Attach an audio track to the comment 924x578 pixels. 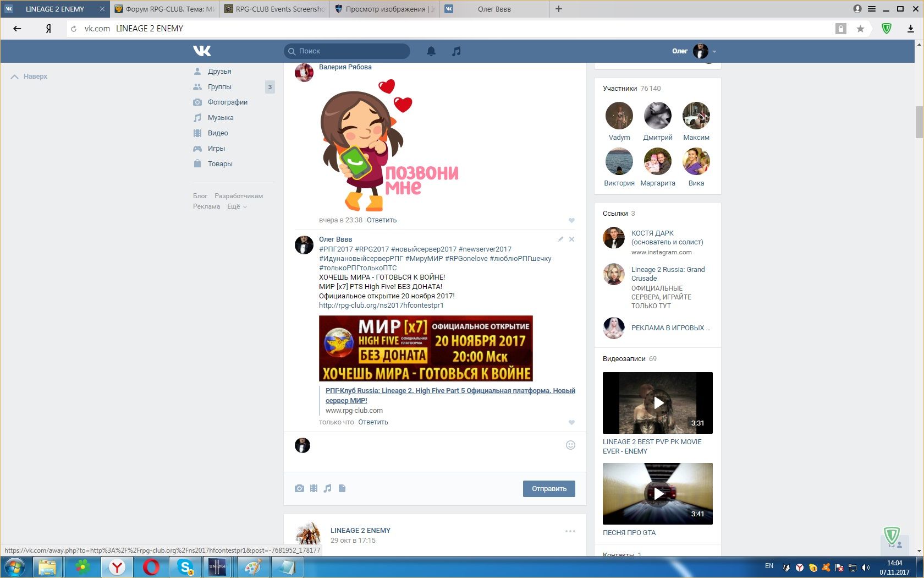click(x=328, y=488)
